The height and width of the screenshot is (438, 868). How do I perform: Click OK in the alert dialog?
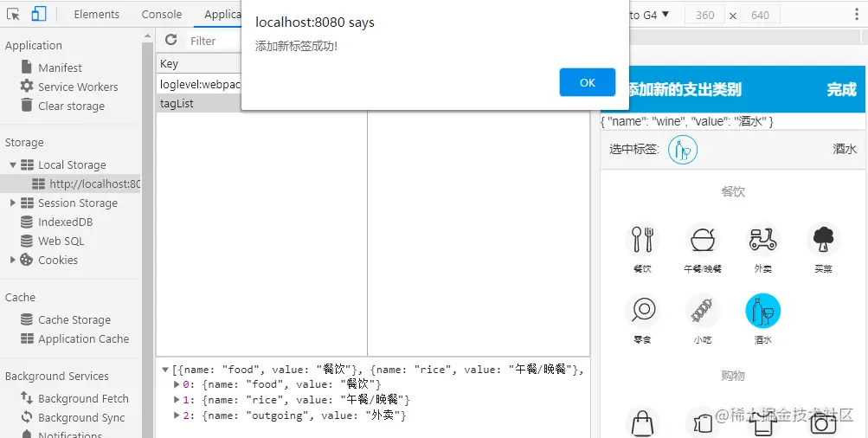point(588,82)
